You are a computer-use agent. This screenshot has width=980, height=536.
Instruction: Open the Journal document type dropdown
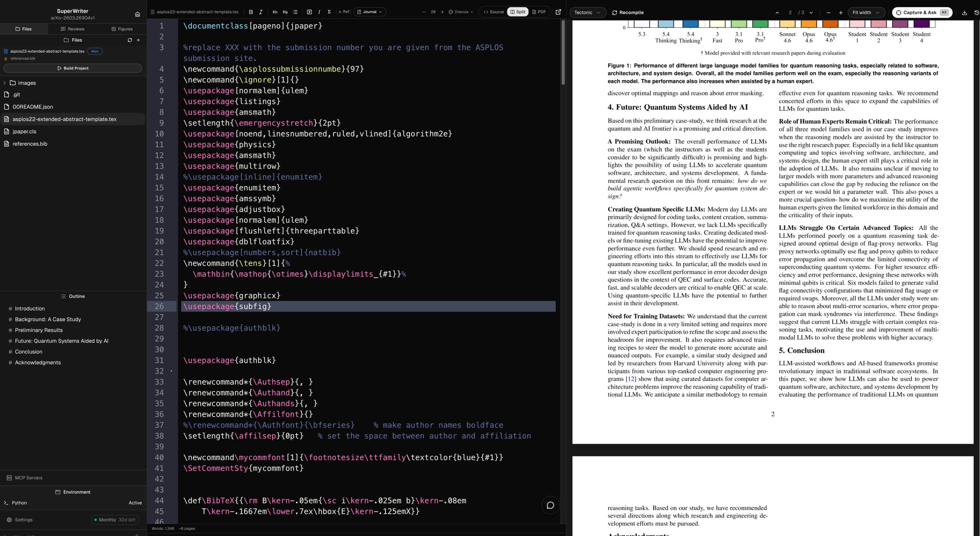[x=370, y=12]
